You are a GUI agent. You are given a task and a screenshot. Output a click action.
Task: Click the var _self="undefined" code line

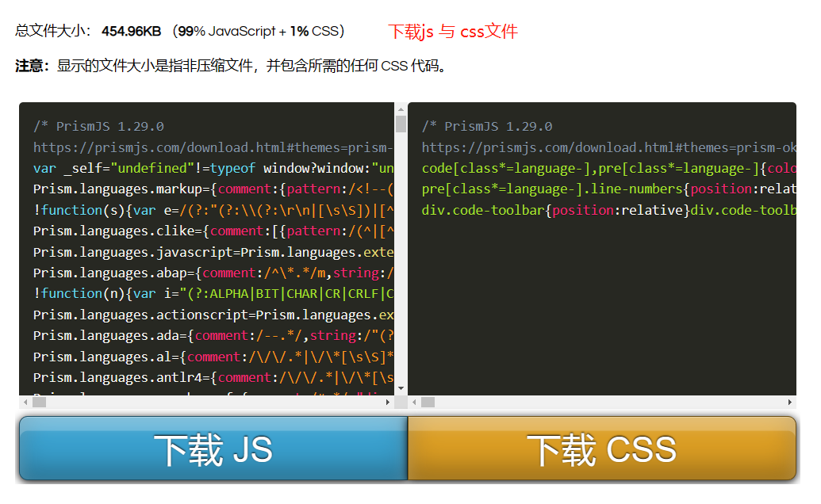point(213,168)
